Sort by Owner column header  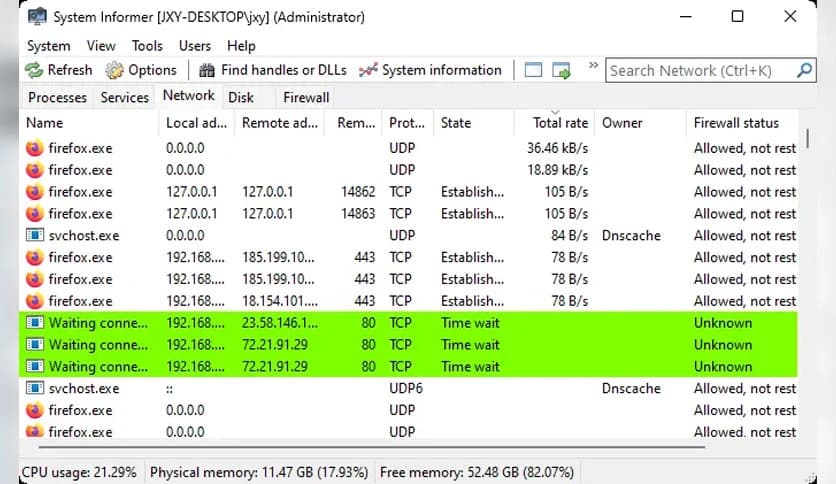click(640, 123)
